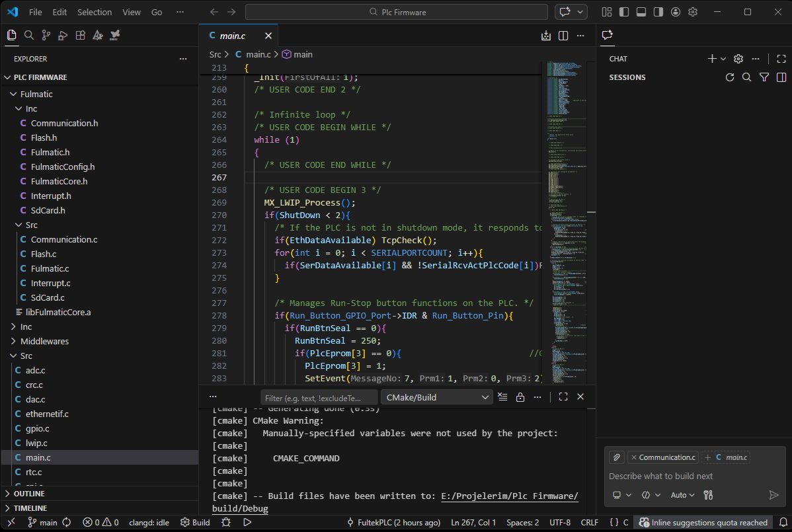Open the Run and Debug view

(63, 36)
